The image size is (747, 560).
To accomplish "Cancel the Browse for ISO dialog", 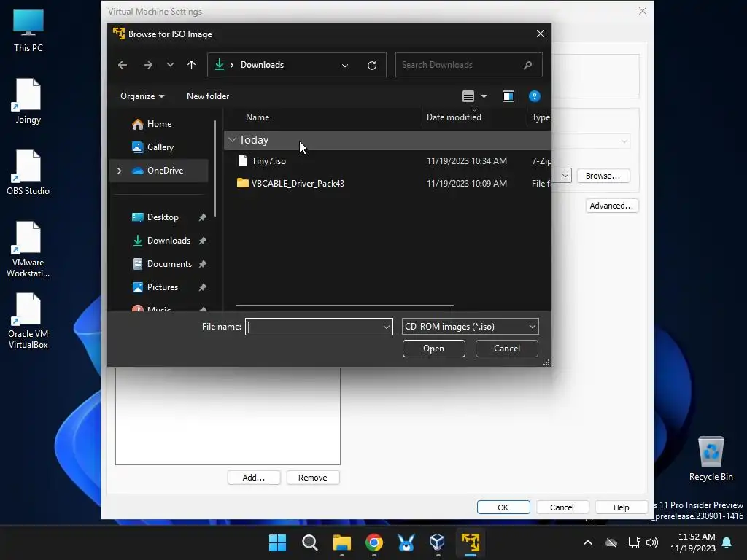I will click(x=507, y=349).
